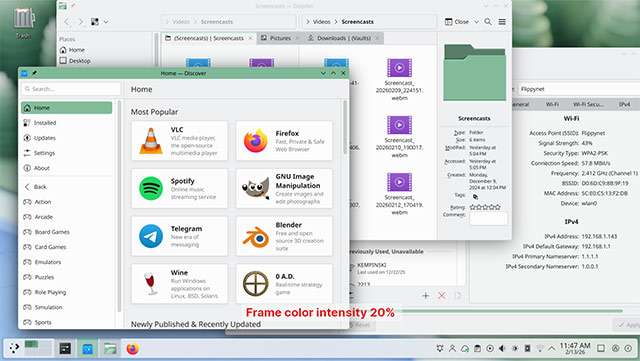Remove selected connection with red X

(442, 295)
